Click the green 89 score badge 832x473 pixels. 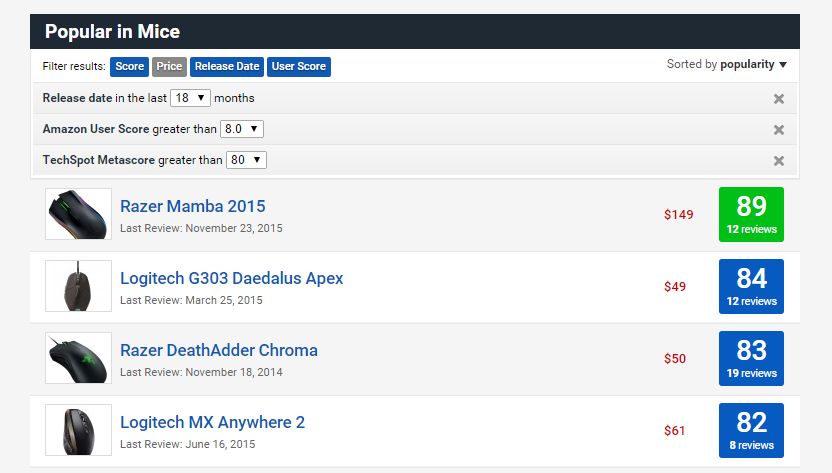tap(751, 214)
